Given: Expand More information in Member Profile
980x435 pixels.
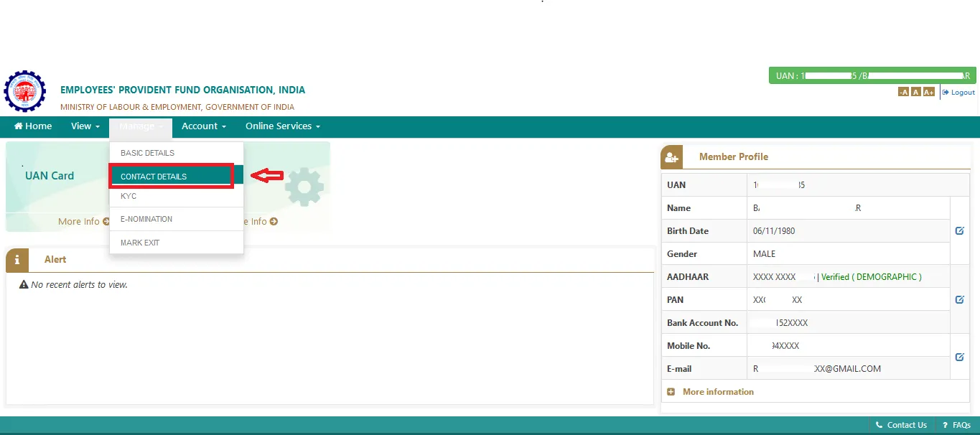Looking at the screenshot, I should point(711,392).
